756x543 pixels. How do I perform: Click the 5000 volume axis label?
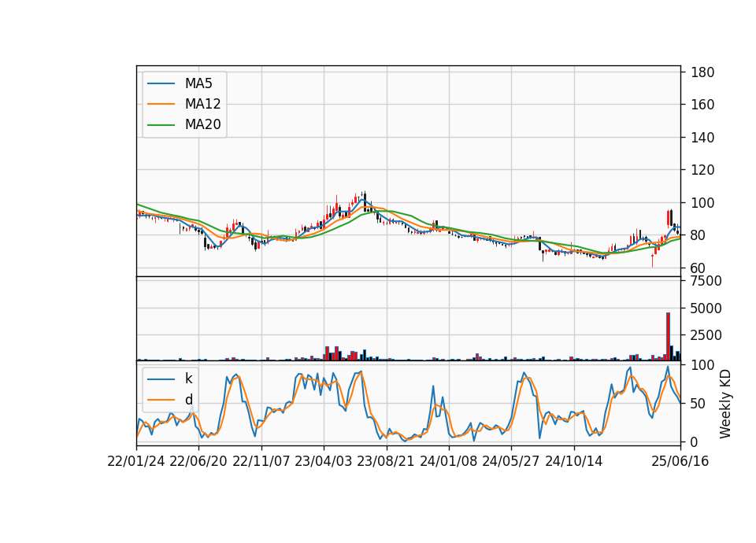[706, 308]
